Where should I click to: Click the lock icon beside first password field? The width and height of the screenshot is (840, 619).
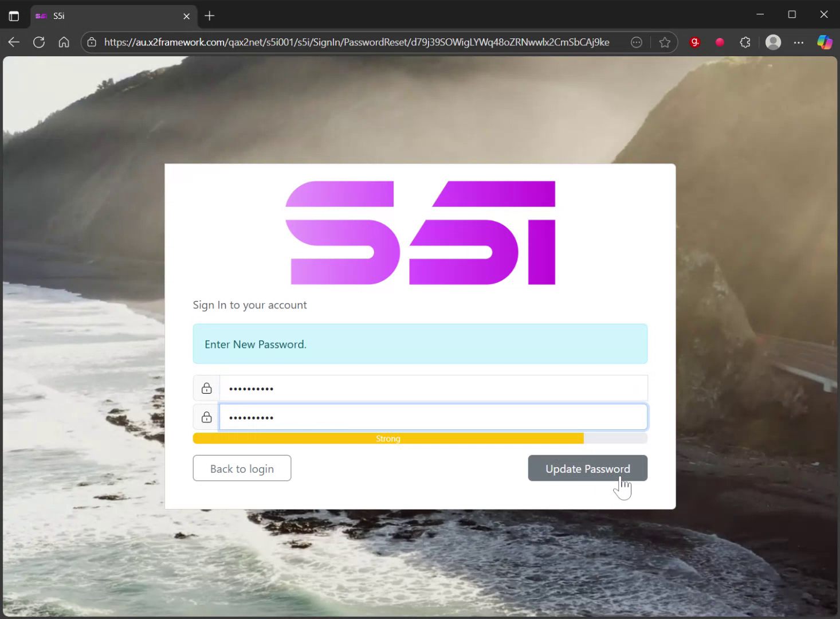(x=206, y=389)
